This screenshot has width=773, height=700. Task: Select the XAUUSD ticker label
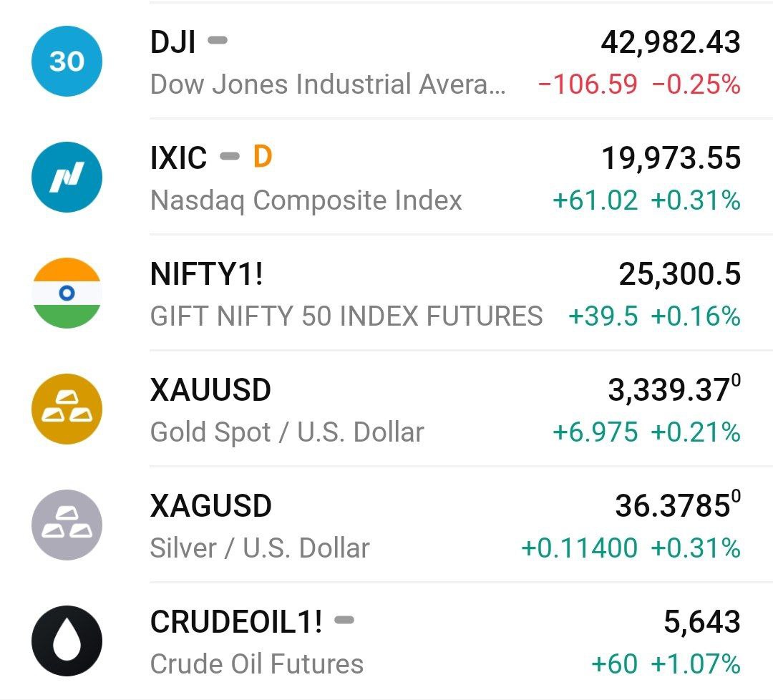pos(210,390)
